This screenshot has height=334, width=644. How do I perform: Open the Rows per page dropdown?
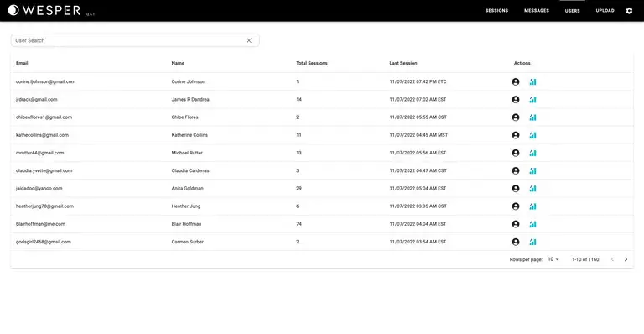click(553, 259)
